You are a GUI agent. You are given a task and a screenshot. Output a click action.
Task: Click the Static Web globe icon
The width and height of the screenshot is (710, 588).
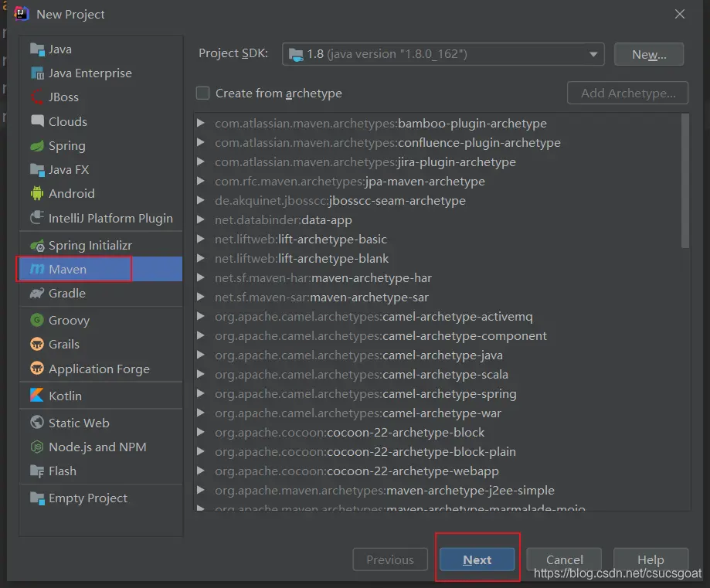37,422
